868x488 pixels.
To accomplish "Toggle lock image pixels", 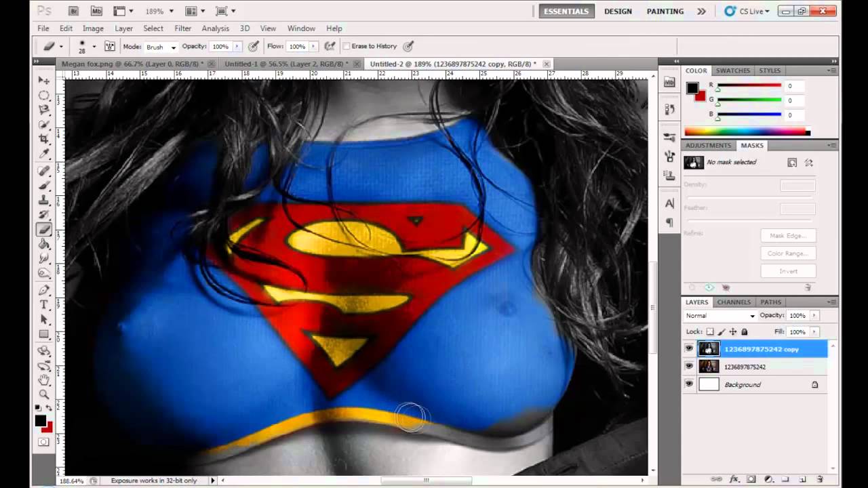I will click(722, 332).
